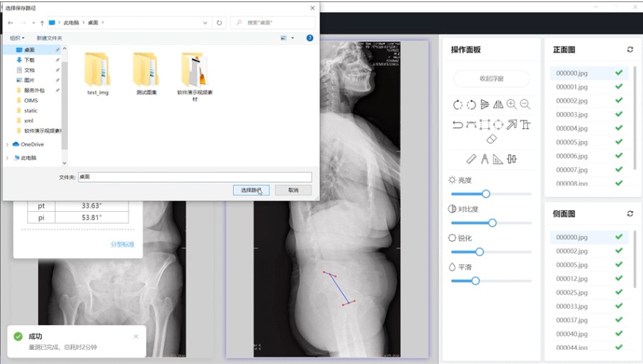
Task: Select 000033.jpg in 侧面图 list
Action: point(589,306)
